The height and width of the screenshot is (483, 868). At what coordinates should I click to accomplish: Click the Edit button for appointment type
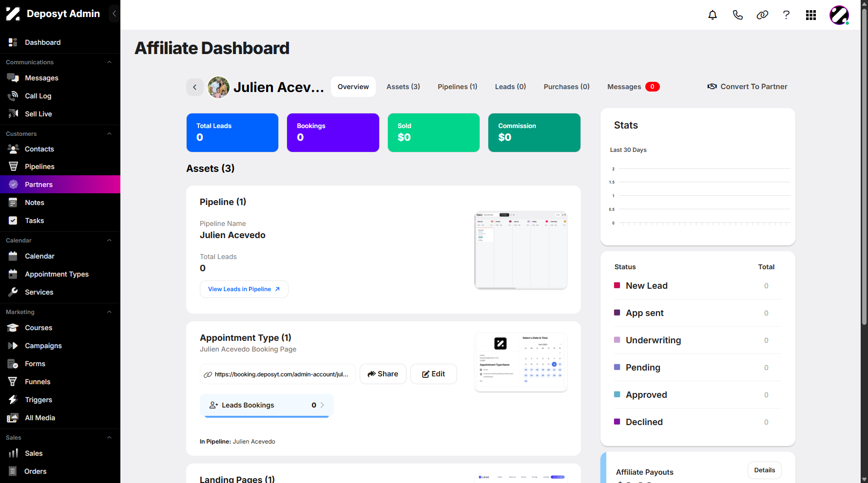(433, 374)
